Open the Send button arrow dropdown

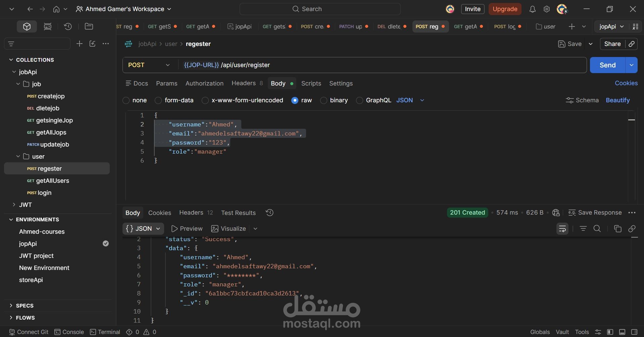(x=632, y=65)
